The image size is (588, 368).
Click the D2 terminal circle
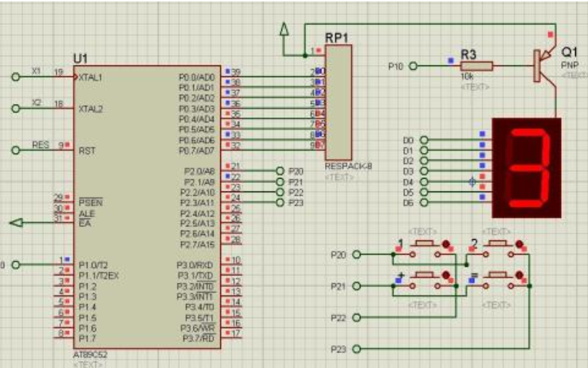(x=424, y=161)
